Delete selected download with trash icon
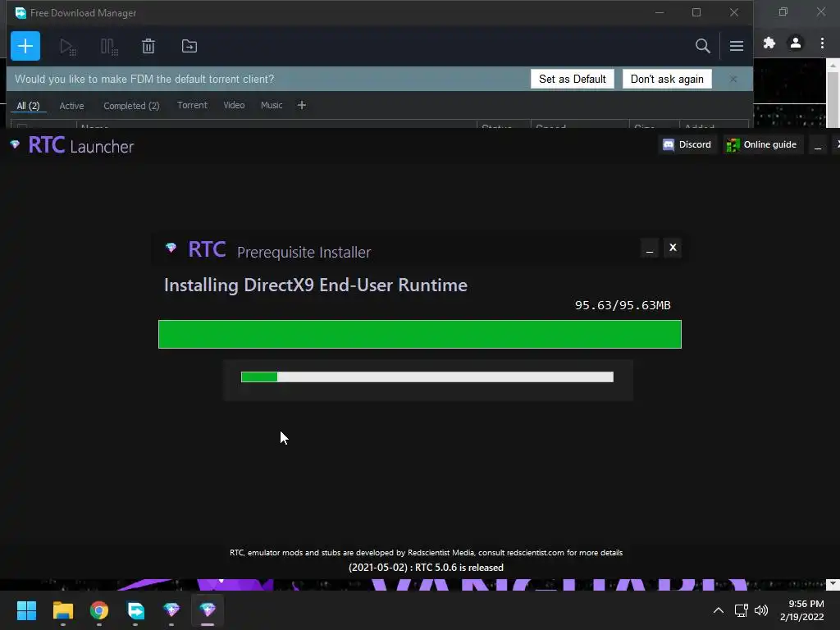Screen dimensions: 840x630 tap(148, 46)
